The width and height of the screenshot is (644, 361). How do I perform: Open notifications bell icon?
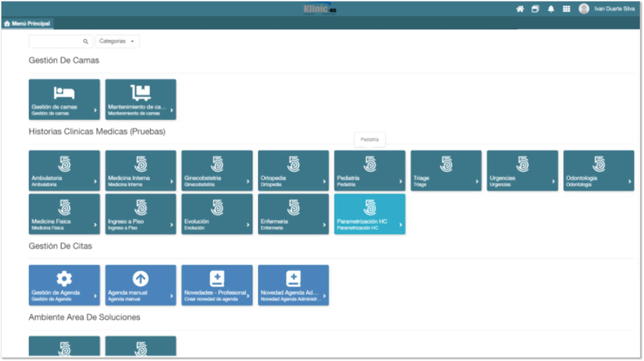(x=551, y=9)
